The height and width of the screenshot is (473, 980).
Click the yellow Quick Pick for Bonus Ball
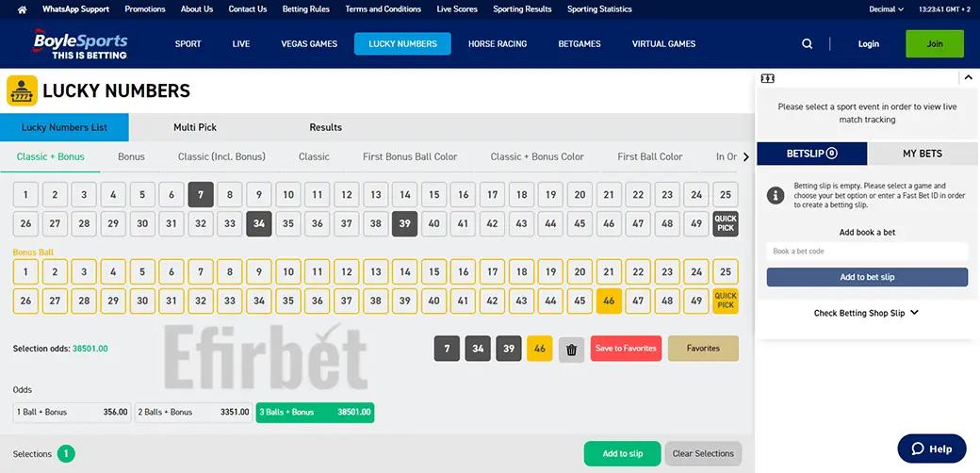pyautogui.click(x=726, y=301)
